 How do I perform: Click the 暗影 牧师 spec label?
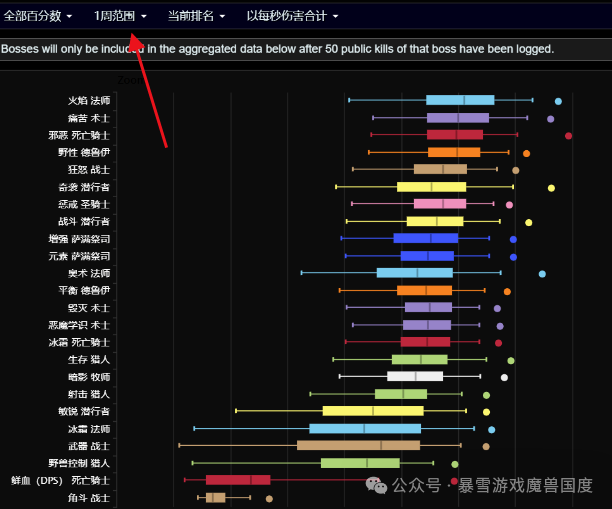click(89, 377)
